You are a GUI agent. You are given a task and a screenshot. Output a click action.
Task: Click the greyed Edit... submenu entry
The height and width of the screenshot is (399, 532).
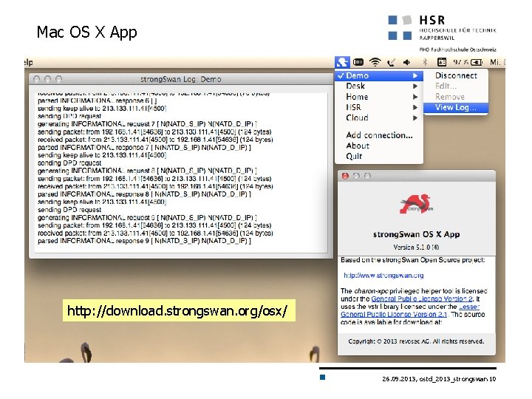point(456,86)
